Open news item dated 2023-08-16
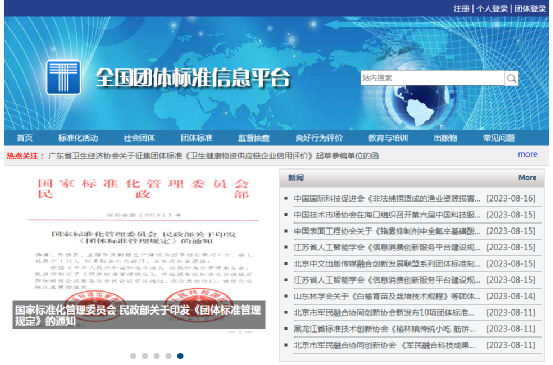The height and width of the screenshot is (365, 553). pyautogui.click(x=414, y=199)
